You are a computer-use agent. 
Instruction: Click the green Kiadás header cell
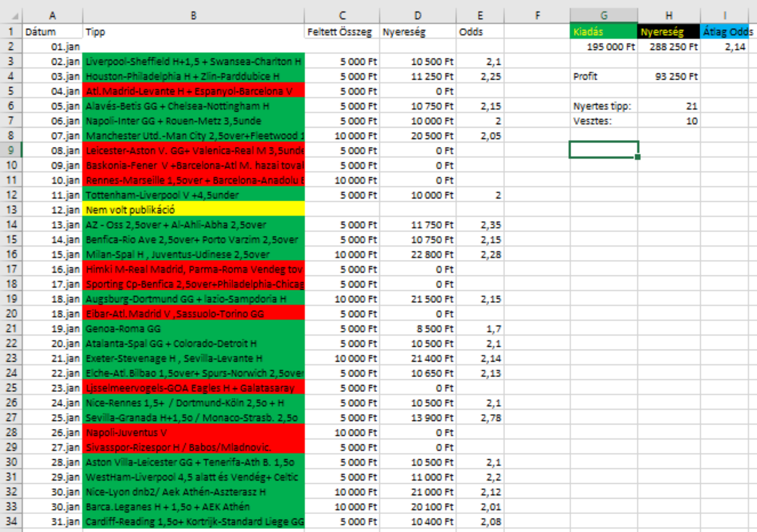(604, 32)
